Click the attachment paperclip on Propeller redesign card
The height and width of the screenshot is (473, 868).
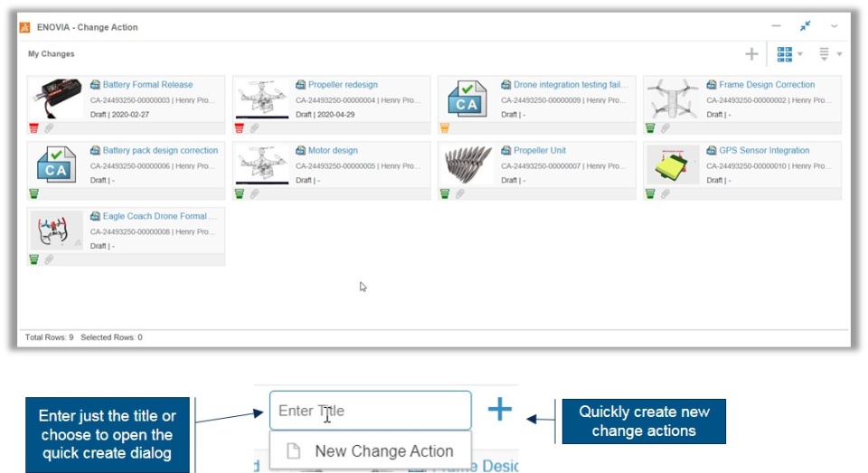255,128
